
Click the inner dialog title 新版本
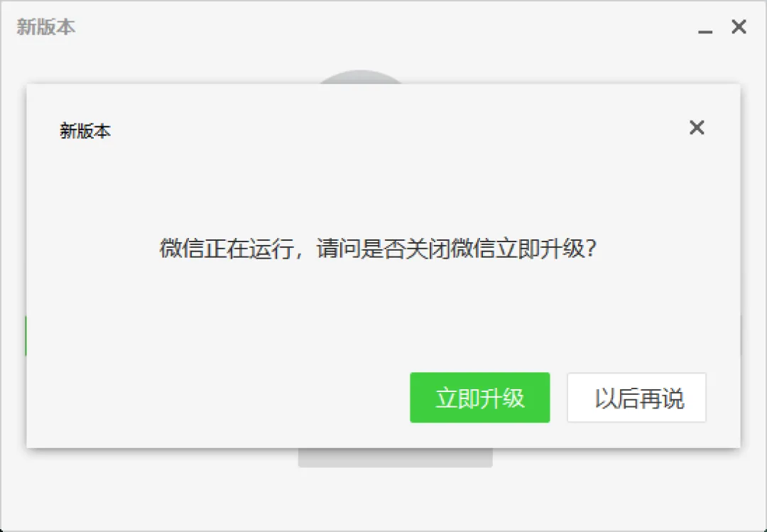tap(85, 131)
